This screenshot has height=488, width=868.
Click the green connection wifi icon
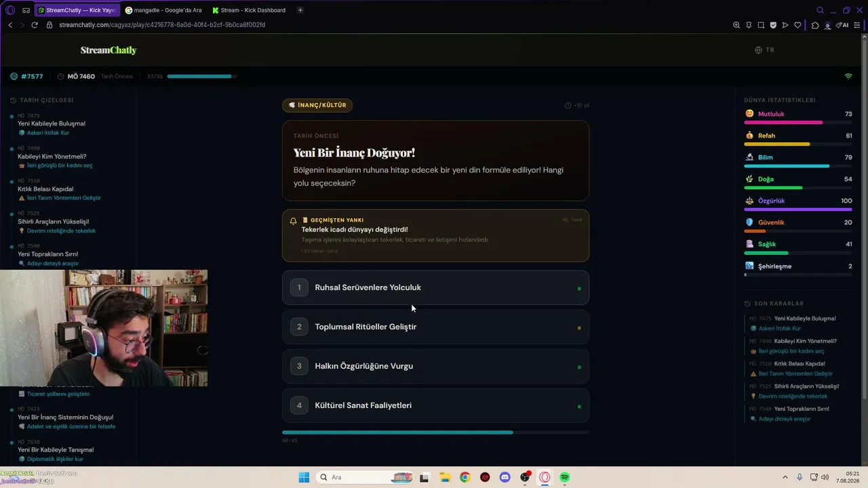[848, 76]
